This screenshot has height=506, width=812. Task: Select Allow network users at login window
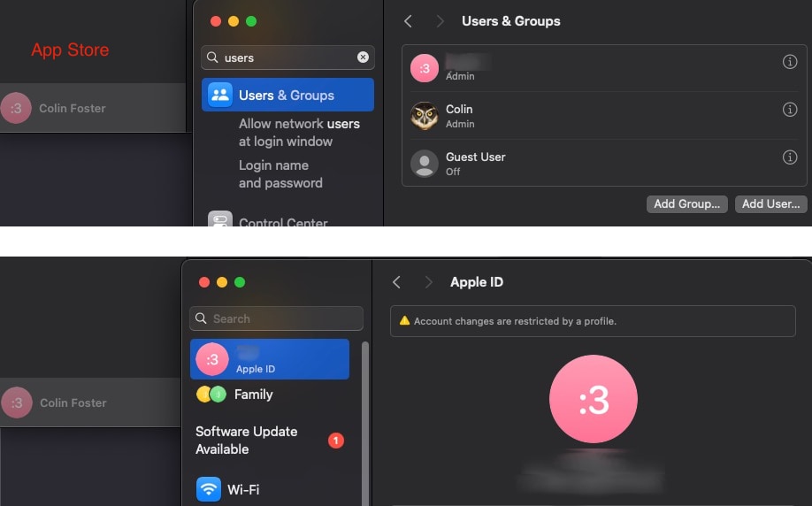(299, 133)
